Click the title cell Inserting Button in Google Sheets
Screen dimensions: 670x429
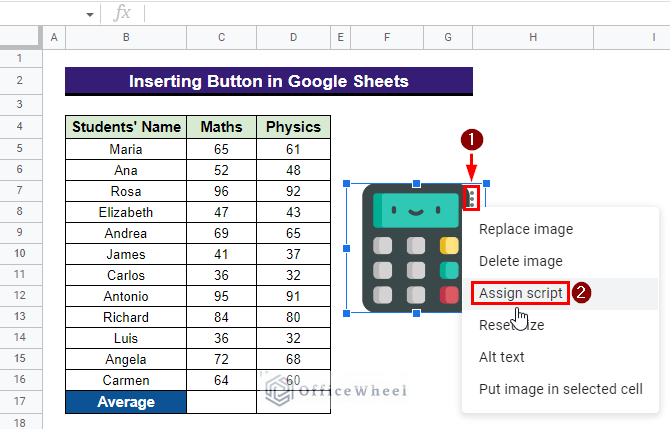coord(268,81)
